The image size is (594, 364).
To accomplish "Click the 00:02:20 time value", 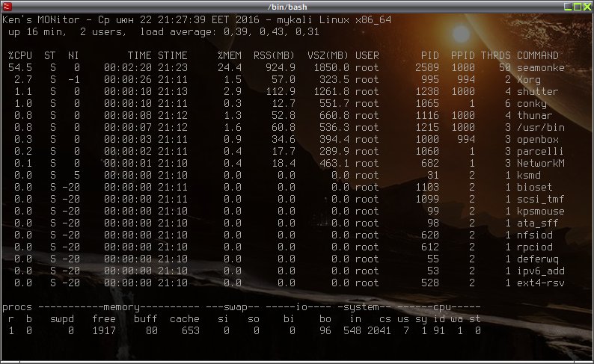I will click(128, 68).
